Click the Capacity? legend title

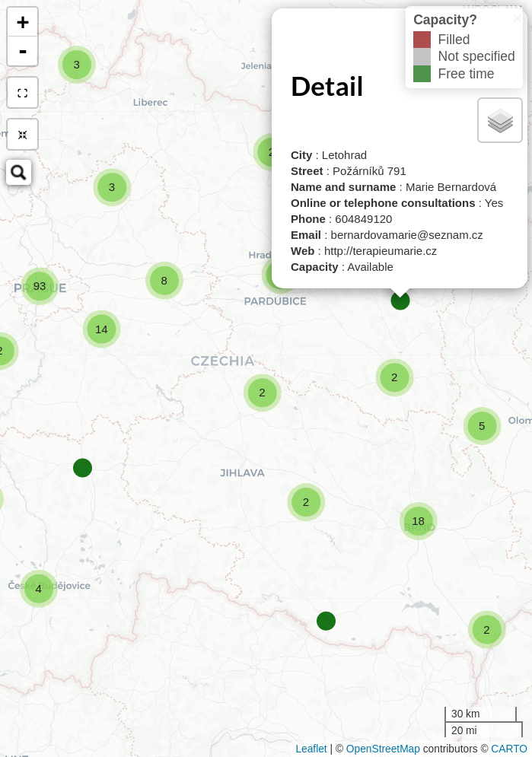[445, 20]
